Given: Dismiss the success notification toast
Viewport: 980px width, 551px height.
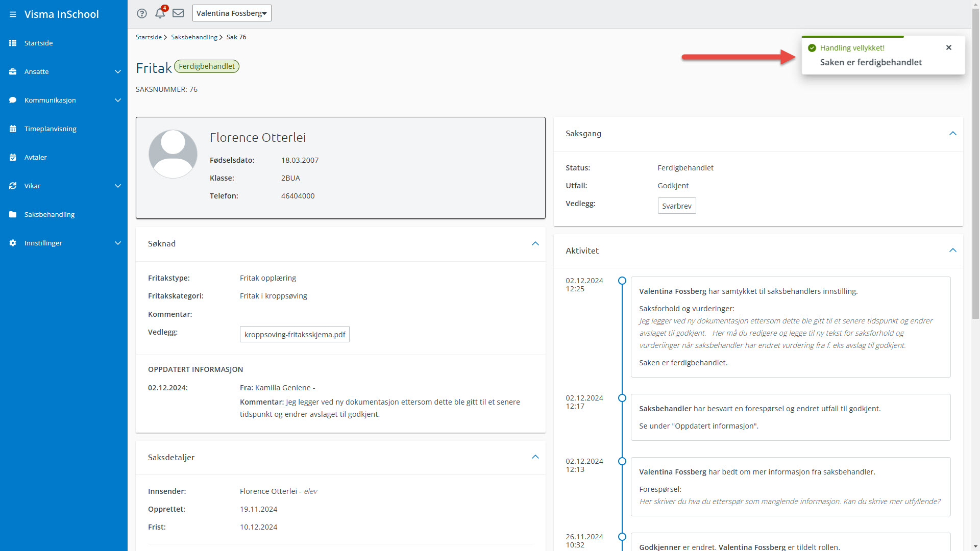Looking at the screenshot, I should pos(949,47).
